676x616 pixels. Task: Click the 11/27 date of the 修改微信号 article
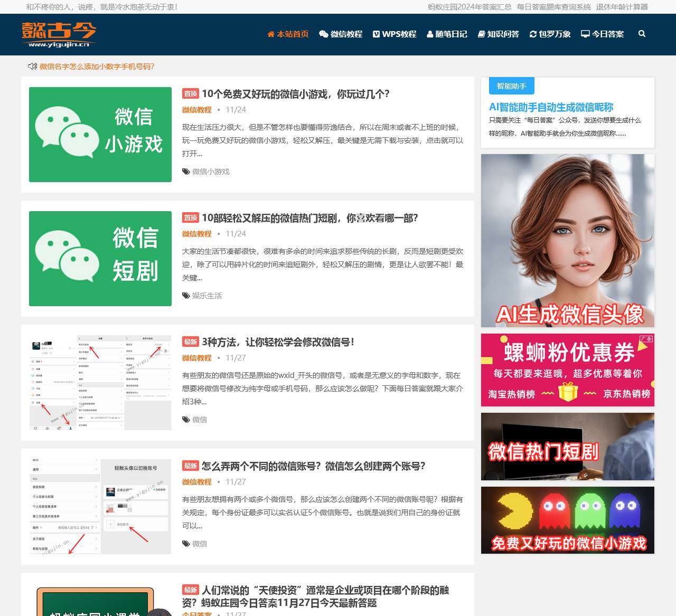(x=236, y=358)
